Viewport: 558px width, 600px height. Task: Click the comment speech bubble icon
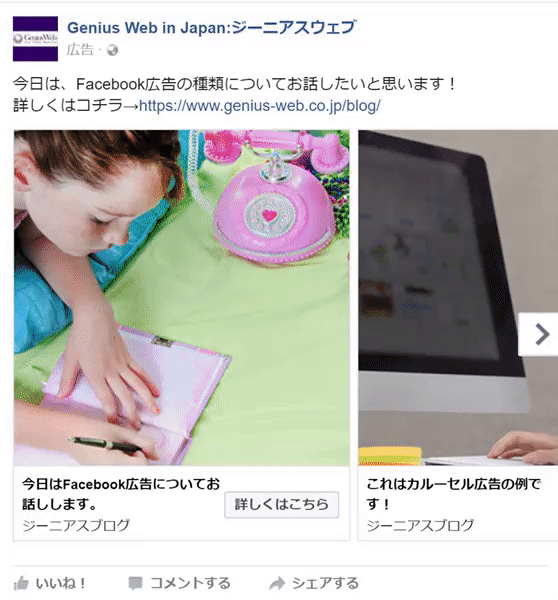[x=135, y=584]
